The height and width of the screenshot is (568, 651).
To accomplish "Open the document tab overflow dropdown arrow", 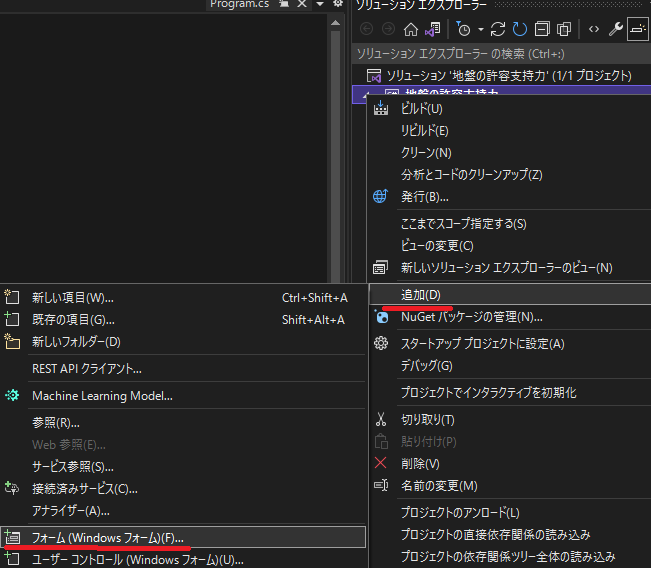I will point(319,5).
